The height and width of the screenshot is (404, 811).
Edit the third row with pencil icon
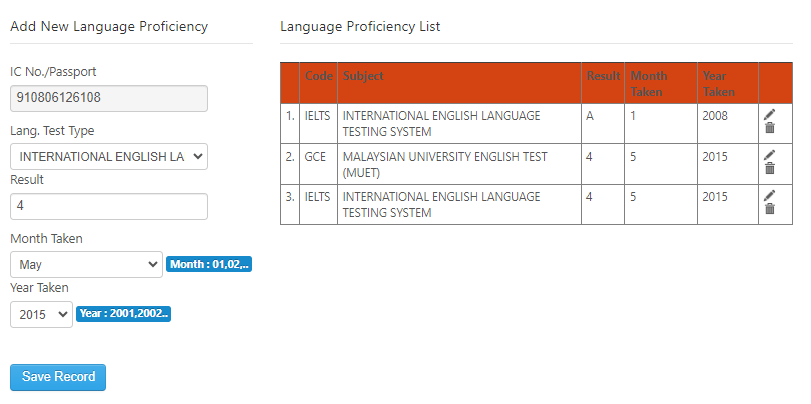pyautogui.click(x=769, y=195)
